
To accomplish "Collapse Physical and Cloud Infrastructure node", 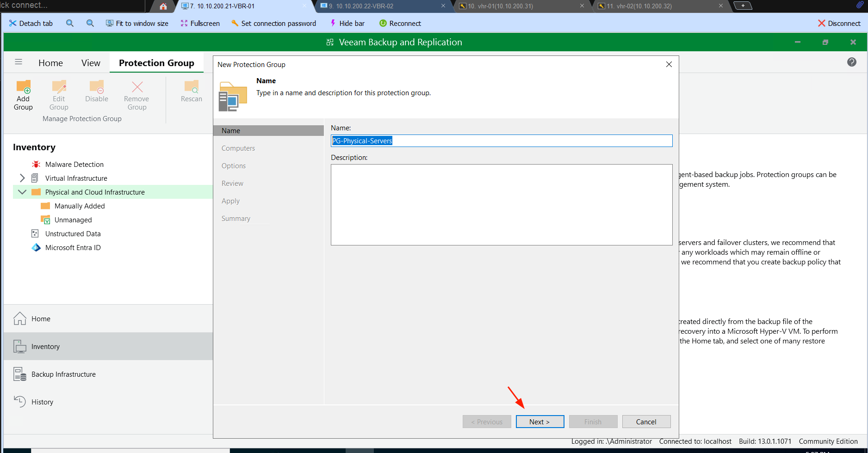I will pos(22,192).
